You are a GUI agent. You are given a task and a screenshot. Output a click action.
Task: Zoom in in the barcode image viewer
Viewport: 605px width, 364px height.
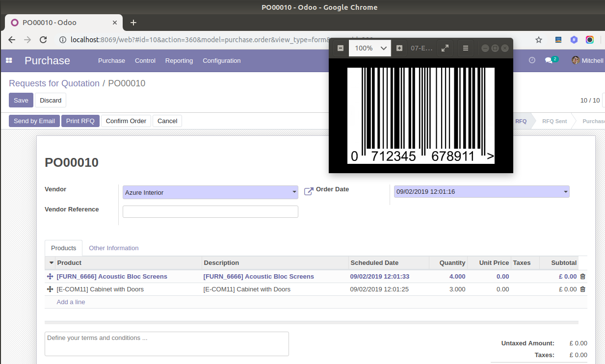(x=399, y=48)
